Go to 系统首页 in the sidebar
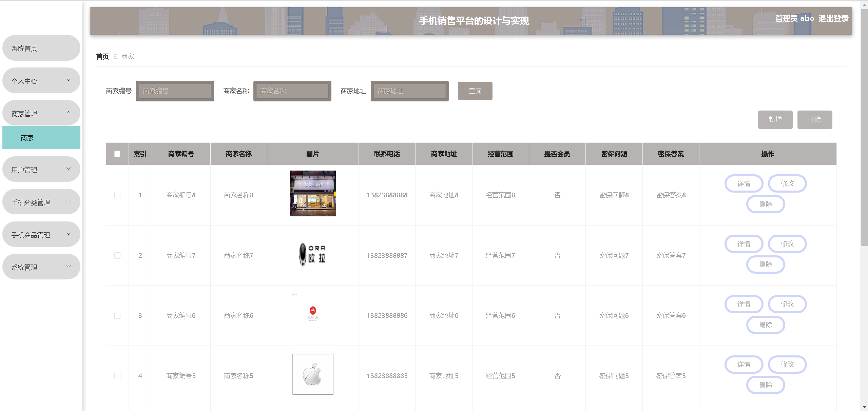The height and width of the screenshot is (411, 868). coord(41,48)
